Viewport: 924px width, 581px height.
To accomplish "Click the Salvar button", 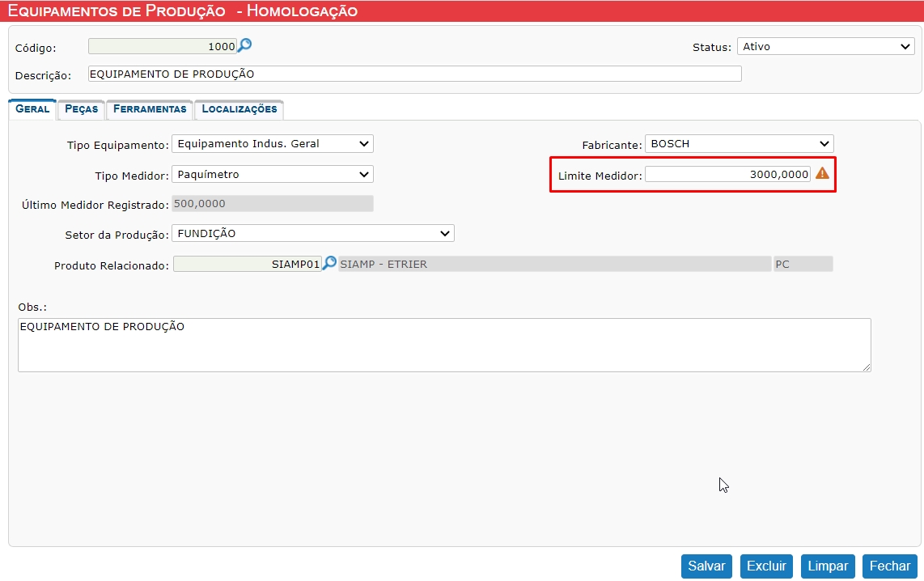I will 706,566.
